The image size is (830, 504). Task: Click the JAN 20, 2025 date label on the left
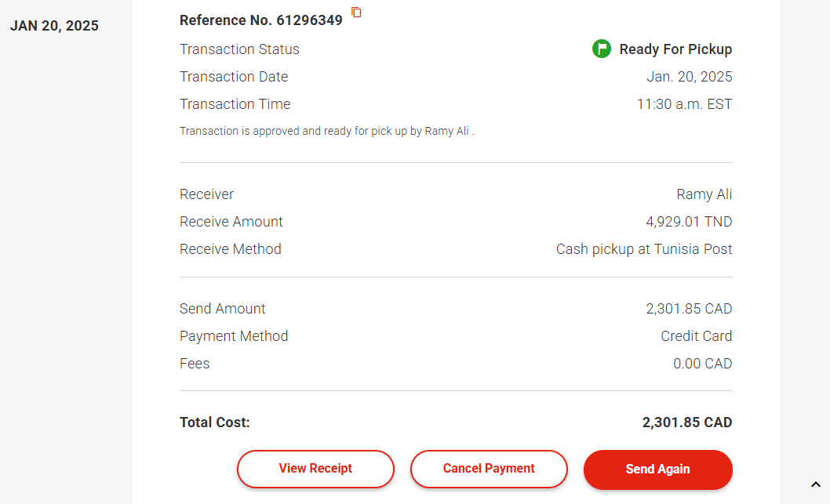click(54, 26)
